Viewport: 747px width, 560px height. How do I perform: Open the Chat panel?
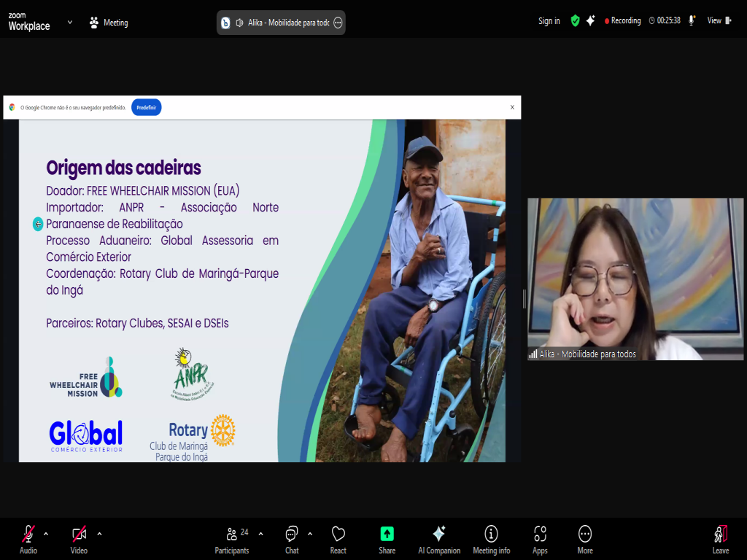click(292, 538)
